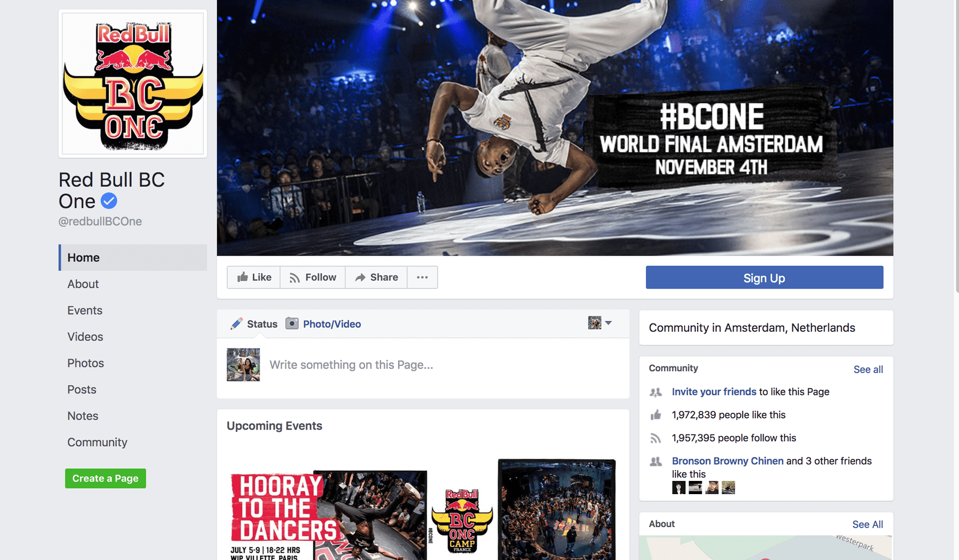959x560 pixels.
Task: Click thumbs-up icon beside like count
Action: point(656,414)
